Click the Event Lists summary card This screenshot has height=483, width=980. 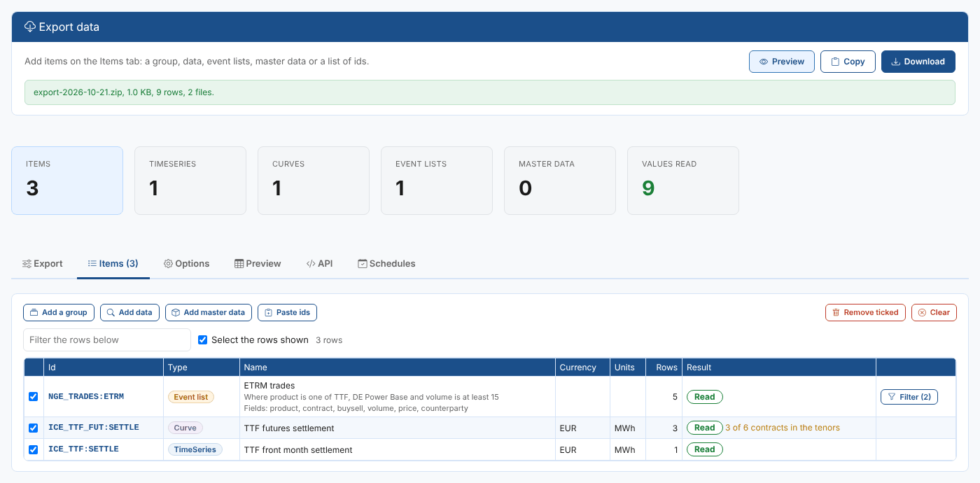click(x=437, y=180)
